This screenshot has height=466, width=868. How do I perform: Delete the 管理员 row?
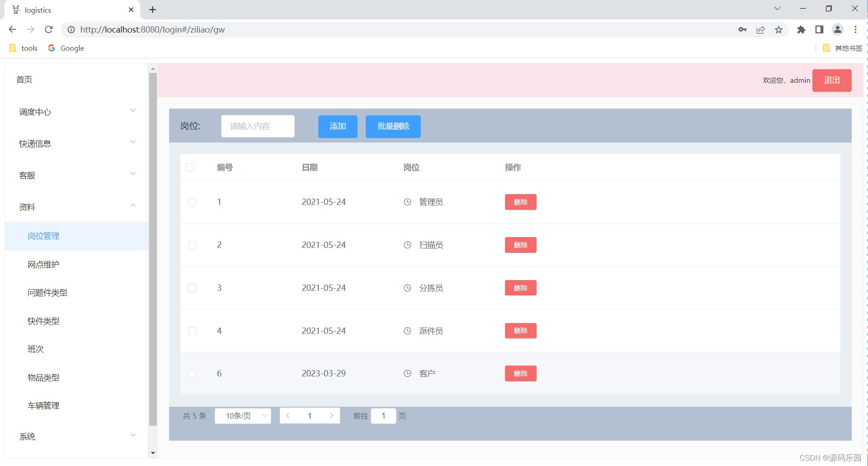click(521, 202)
